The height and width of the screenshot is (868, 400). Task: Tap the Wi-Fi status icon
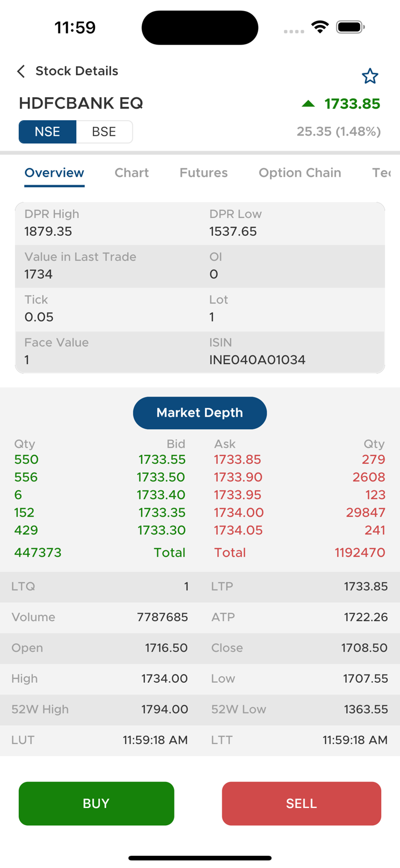[x=320, y=27]
